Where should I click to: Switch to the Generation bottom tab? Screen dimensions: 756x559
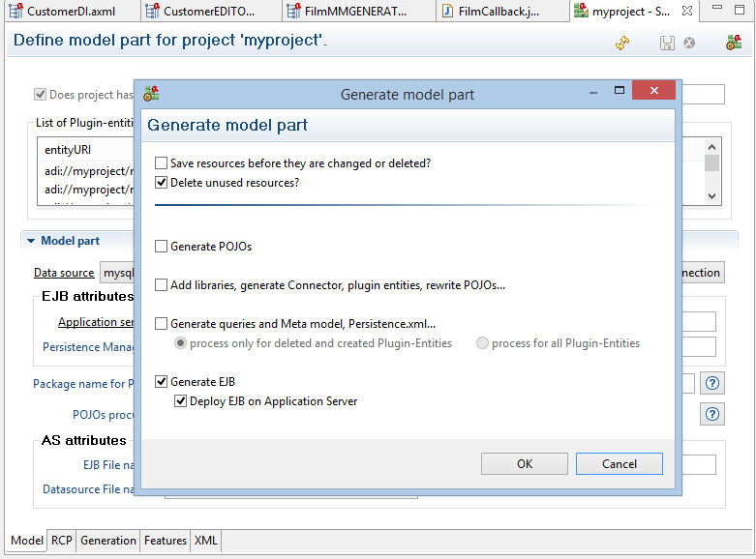(x=108, y=541)
